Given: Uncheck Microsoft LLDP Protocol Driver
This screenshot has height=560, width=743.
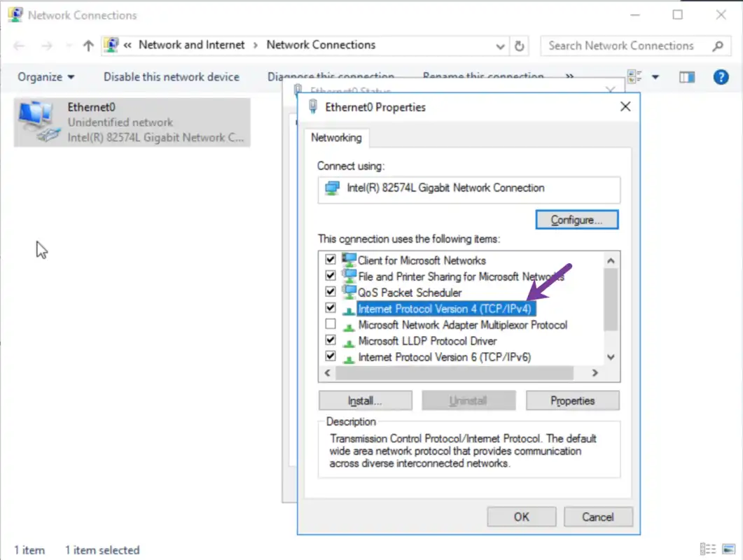Looking at the screenshot, I should tap(331, 340).
